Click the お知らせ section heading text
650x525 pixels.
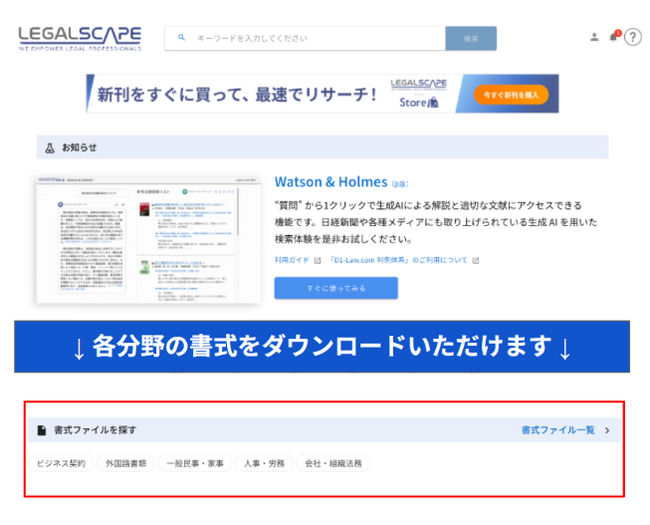pos(79,147)
